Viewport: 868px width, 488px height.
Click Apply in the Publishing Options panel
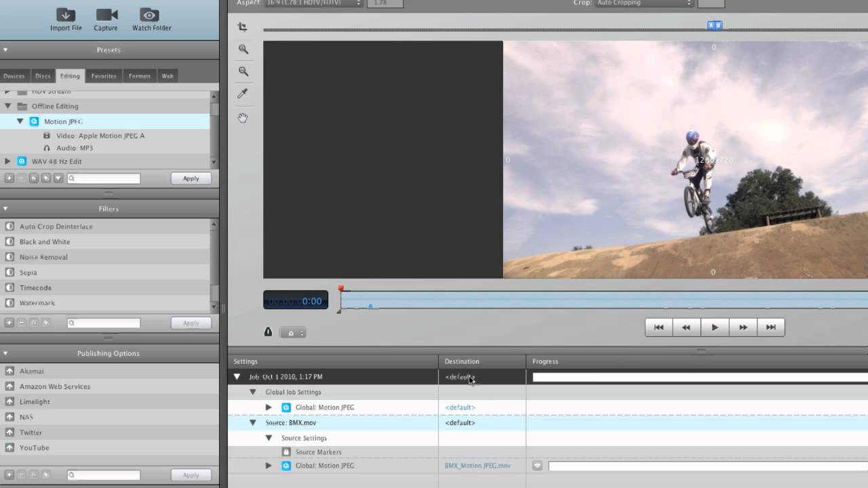click(191, 475)
